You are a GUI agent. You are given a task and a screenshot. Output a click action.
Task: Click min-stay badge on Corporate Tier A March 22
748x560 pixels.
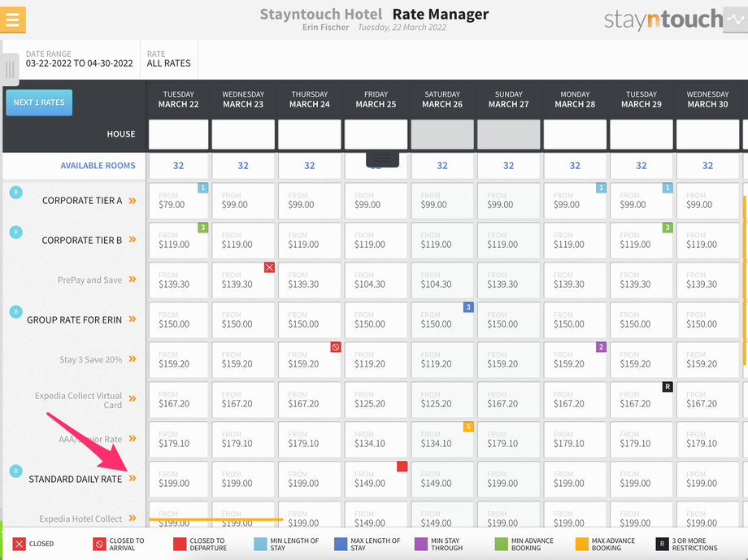tap(202, 188)
